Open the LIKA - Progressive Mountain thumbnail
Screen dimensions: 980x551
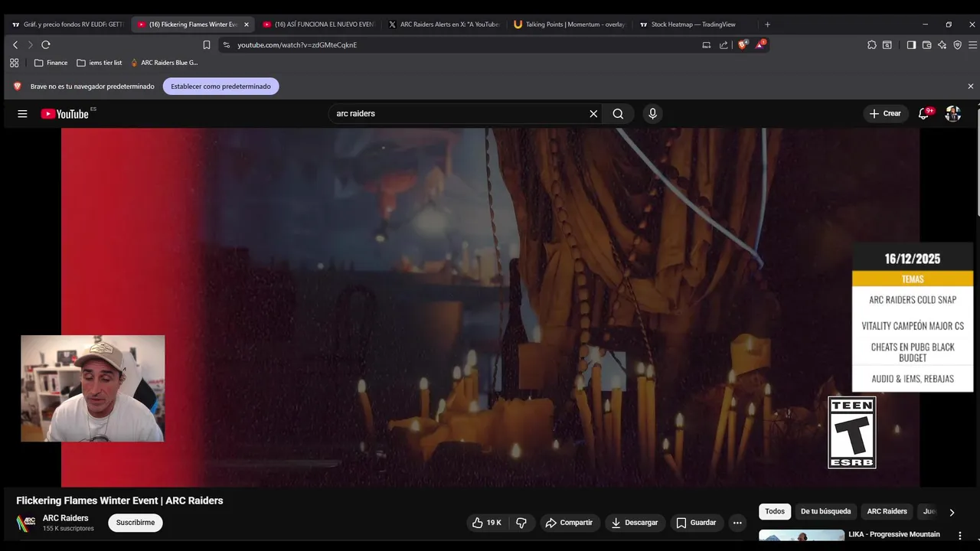point(802,536)
